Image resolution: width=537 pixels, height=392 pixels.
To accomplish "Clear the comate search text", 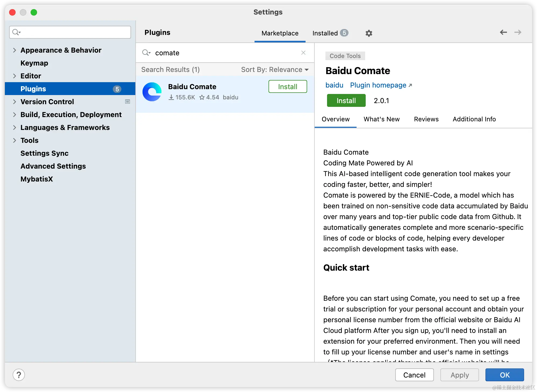I will pos(303,53).
